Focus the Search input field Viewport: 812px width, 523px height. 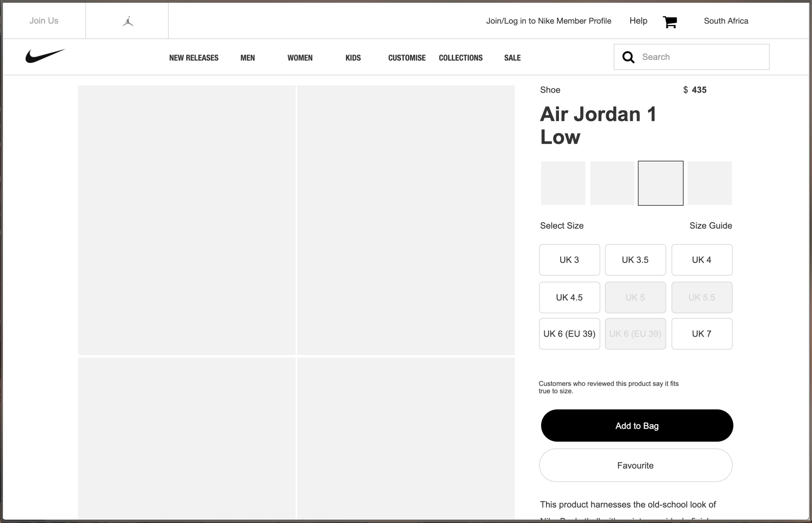(x=692, y=57)
